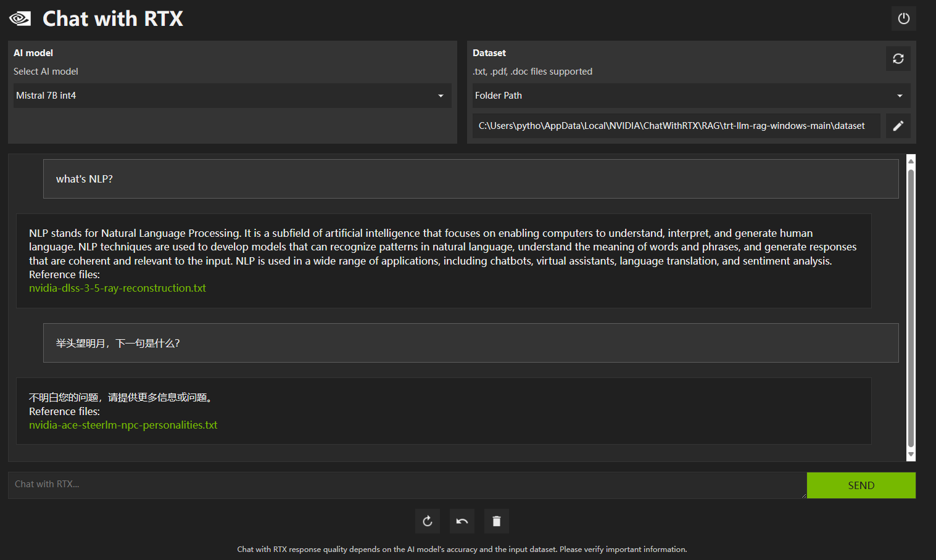
Task: Refresh the dataset with the reload icon
Action: 898,59
